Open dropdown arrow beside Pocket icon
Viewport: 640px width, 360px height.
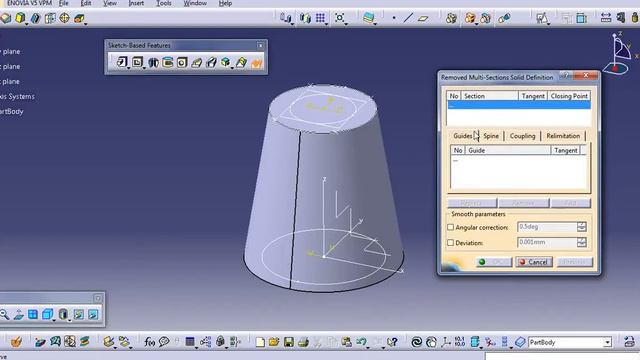pyautogui.click(x=144, y=68)
